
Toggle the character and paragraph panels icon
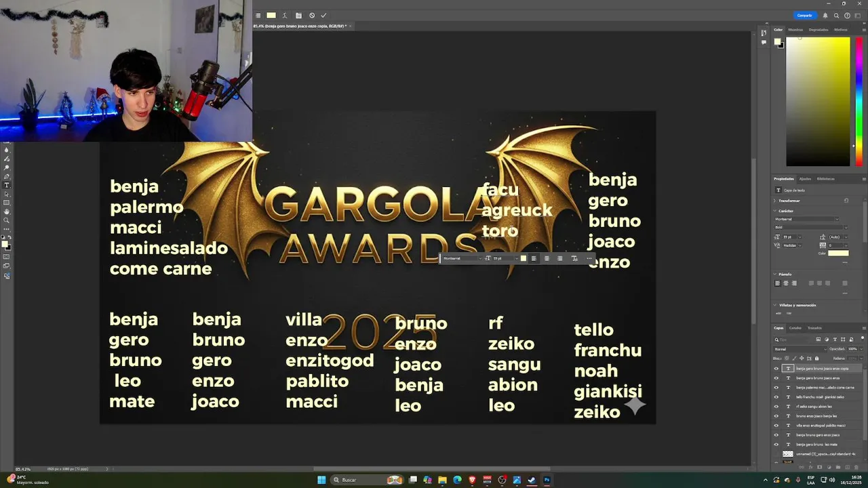(298, 16)
